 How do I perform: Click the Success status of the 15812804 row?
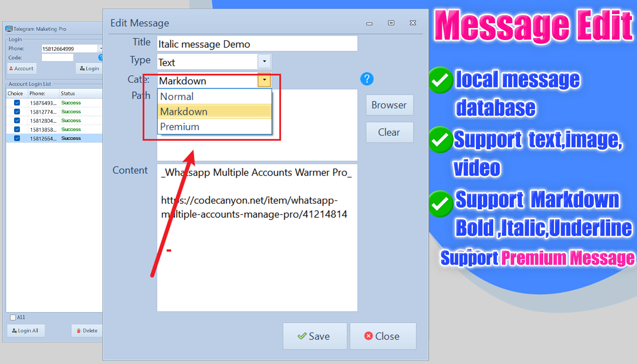(71, 121)
